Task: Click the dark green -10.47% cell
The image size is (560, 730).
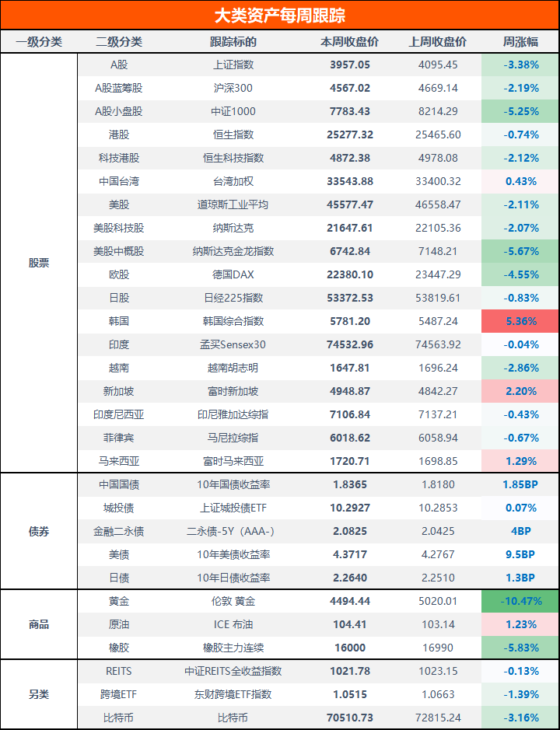Action: tap(520, 601)
